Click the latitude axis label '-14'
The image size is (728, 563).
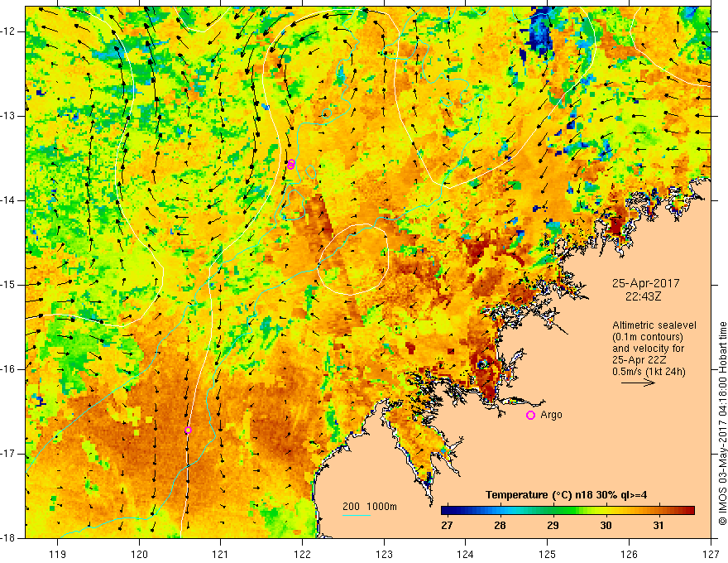click(x=8, y=200)
